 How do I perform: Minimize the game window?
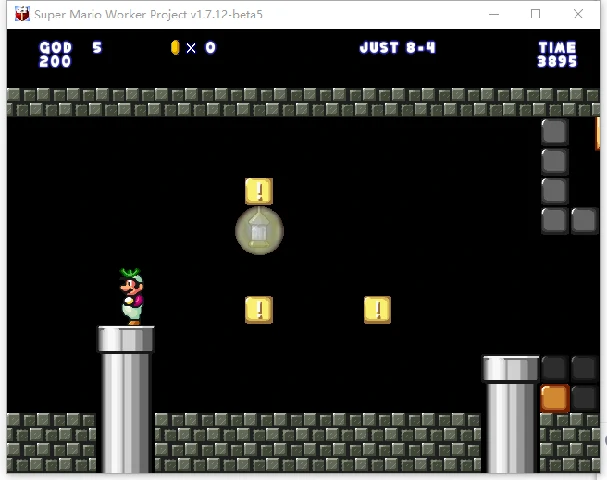point(494,14)
